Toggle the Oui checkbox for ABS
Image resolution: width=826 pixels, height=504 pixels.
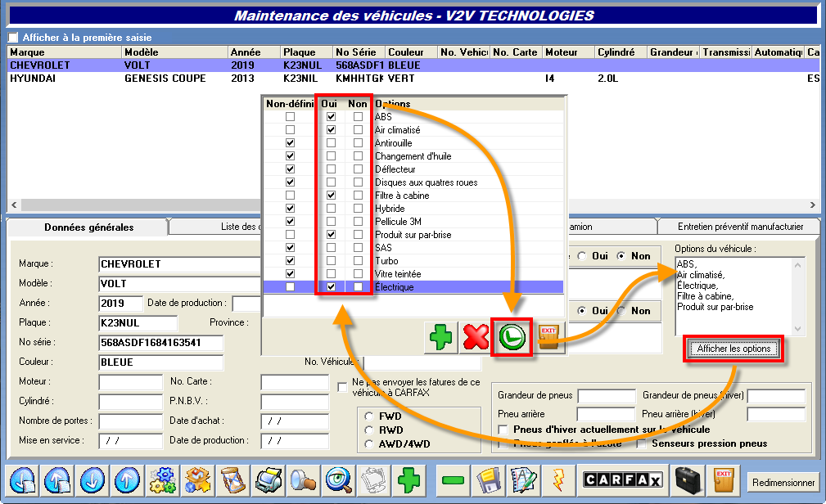coord(331,116)
